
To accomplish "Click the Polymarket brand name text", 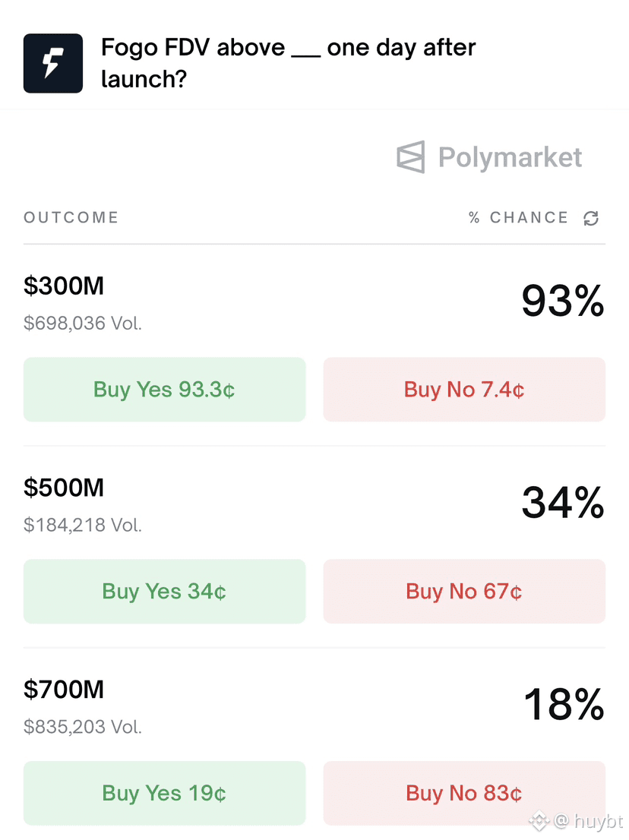I will pos(510,157).
